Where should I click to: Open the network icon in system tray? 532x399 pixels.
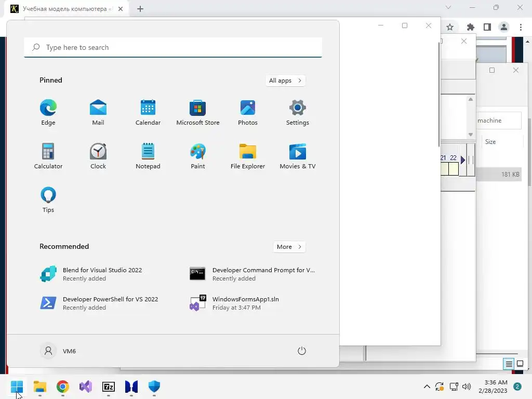pyautogui.click(x=454, y=387)
